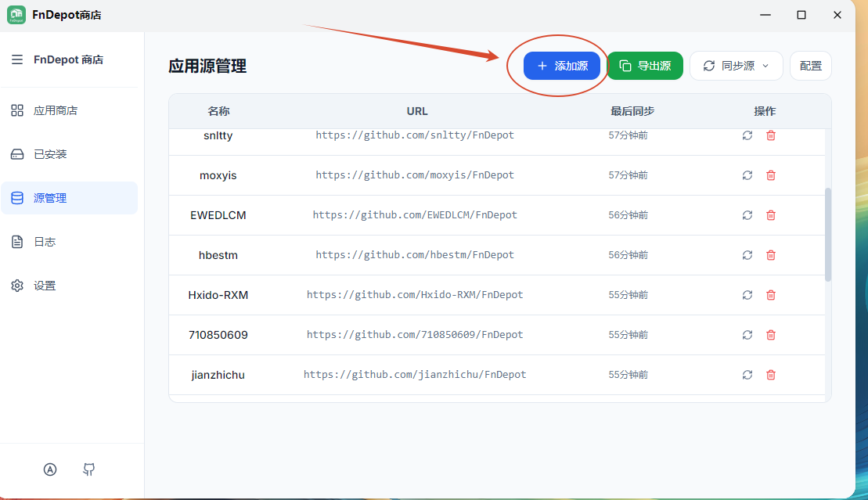Sync the jianzhichu source
868x500 pixels.
click(747, 374)
